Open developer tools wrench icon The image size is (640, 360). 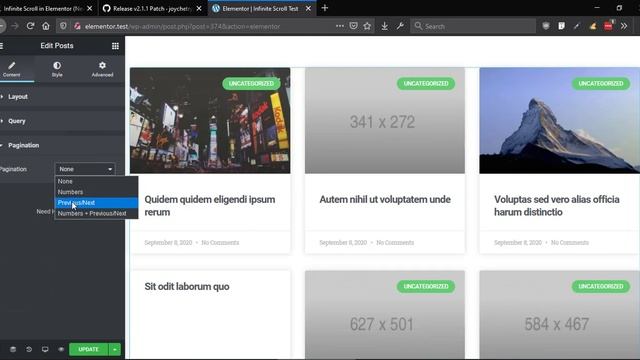click(400, 26)
